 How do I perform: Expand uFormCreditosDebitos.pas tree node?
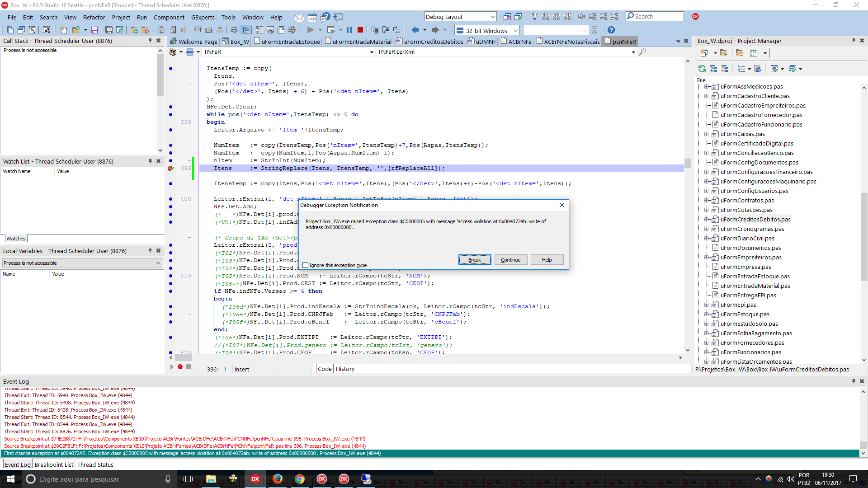click(x=706, y=220)
